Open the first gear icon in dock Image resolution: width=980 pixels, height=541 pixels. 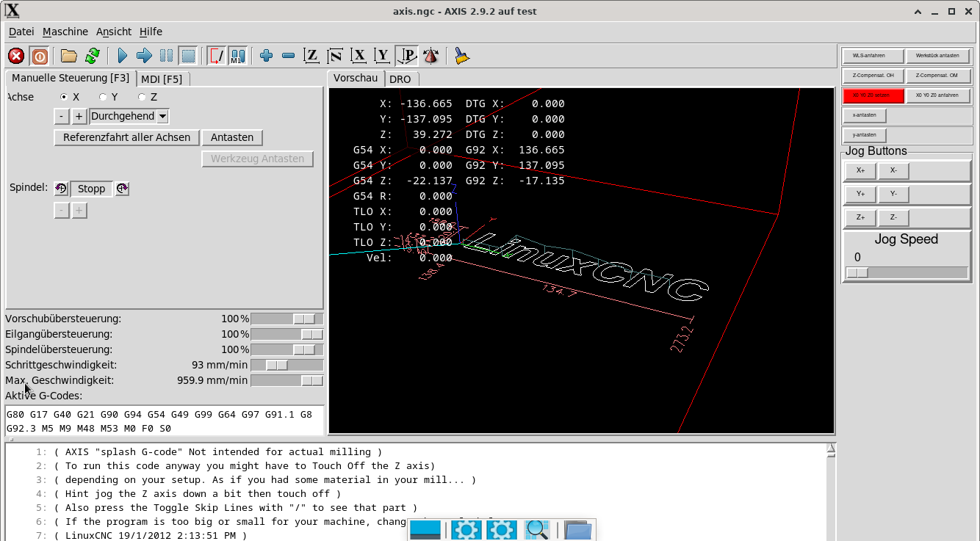[466, 530]
